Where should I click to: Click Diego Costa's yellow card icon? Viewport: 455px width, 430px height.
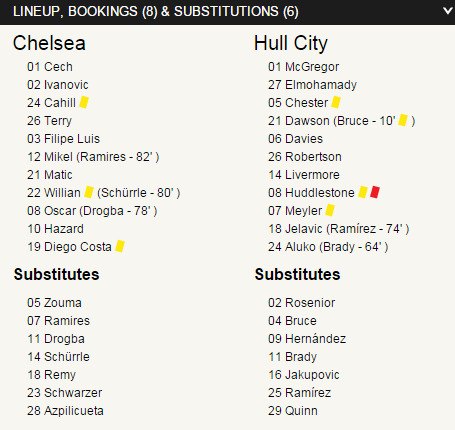pyautogui.click(x=120, y=246)
